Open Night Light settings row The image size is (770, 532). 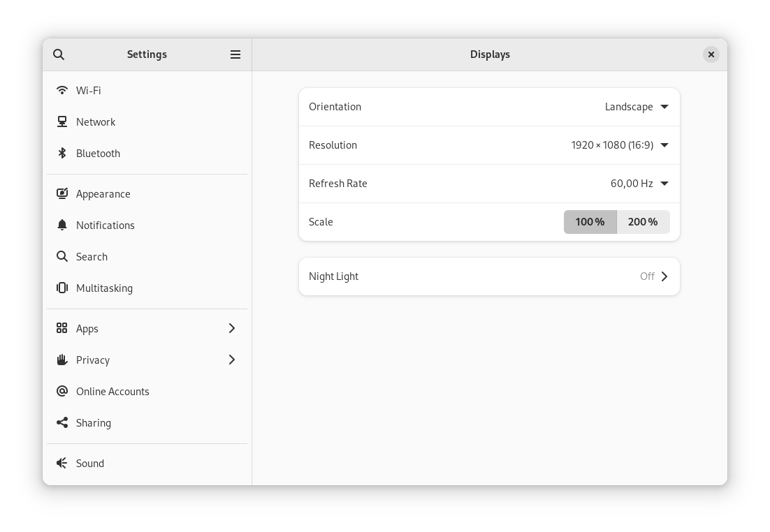(x=489, y=276)
